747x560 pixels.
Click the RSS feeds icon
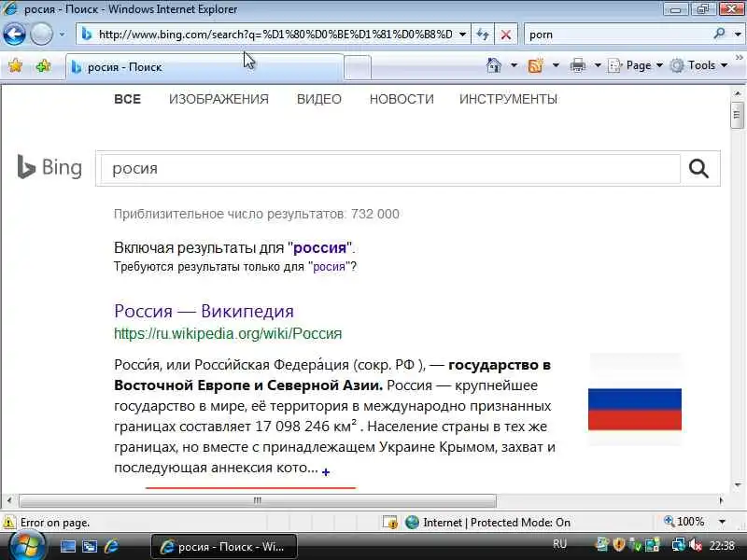pyautogui.click(x=535, y=65)
